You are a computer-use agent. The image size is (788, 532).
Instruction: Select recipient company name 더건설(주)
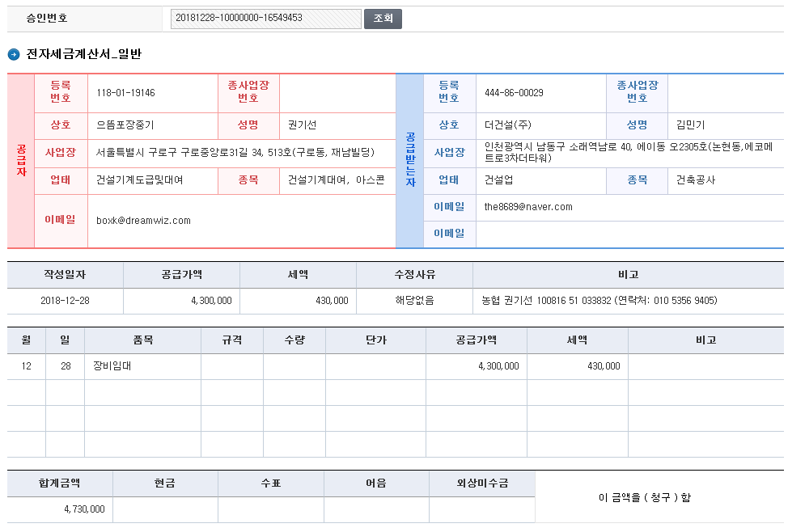[x=507, y=125]
